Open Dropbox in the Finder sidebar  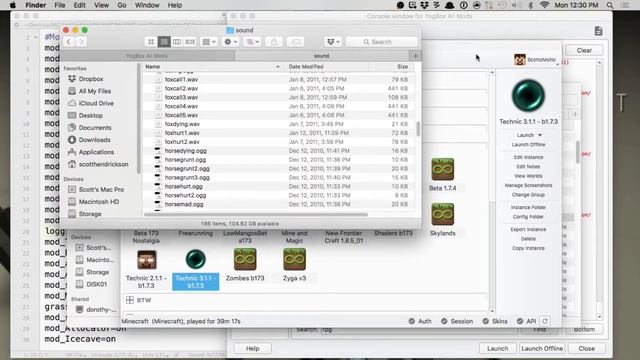[x=91, y=79]
